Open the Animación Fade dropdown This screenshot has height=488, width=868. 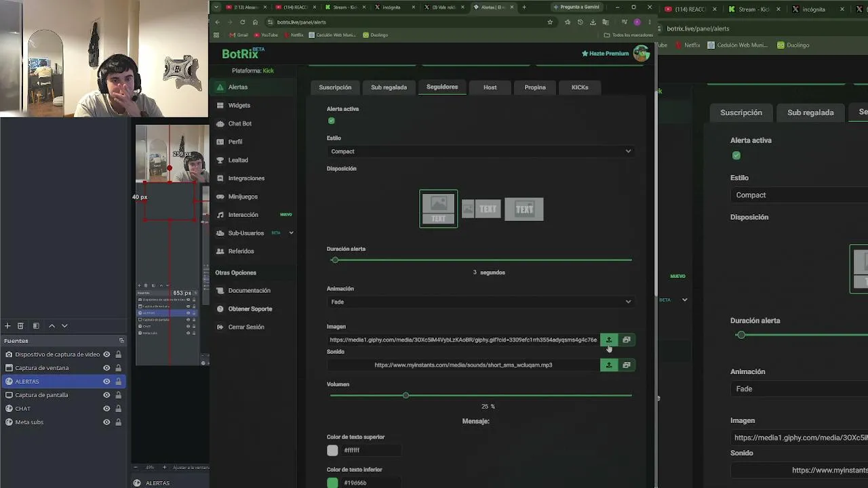point(480,302)
